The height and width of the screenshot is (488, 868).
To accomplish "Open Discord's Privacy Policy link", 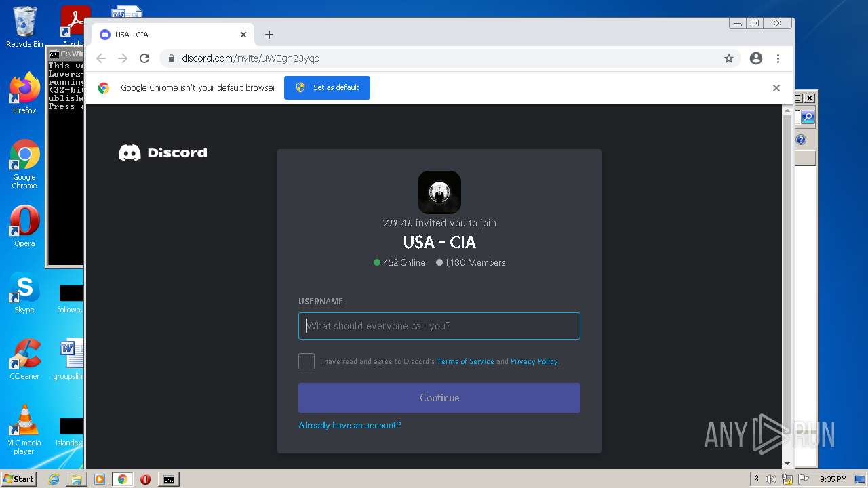I will 534,361.
